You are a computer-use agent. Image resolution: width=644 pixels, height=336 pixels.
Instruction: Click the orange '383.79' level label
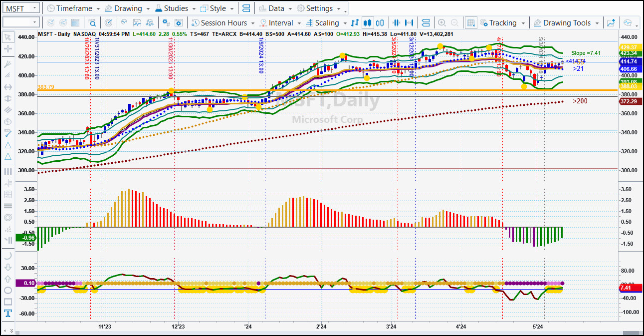(46, 87)
